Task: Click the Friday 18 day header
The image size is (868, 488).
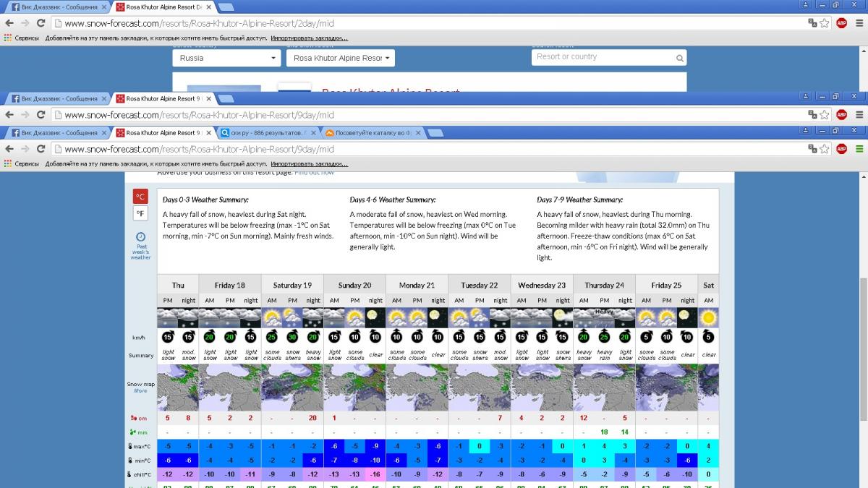Action: pyautogui.click(x=230, y=285)
